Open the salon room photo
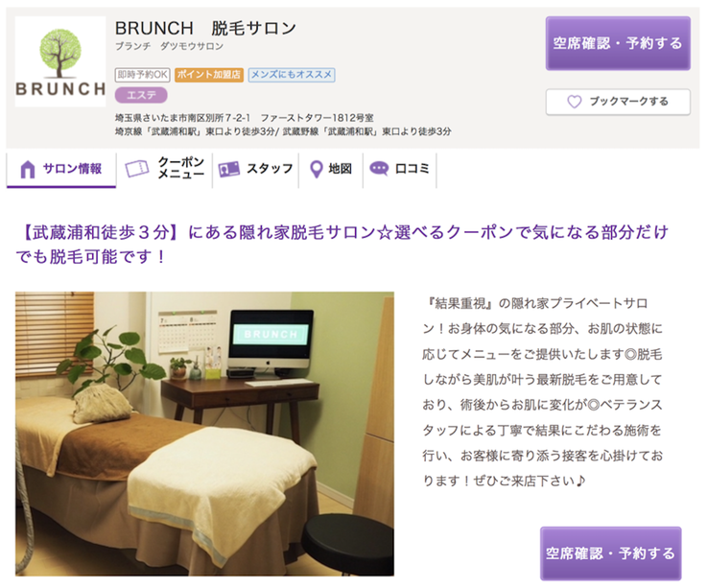 coord(204,434)
